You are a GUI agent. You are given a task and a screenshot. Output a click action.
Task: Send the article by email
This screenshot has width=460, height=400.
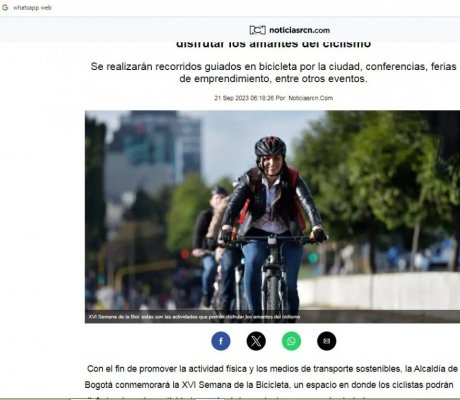(327, 341)
